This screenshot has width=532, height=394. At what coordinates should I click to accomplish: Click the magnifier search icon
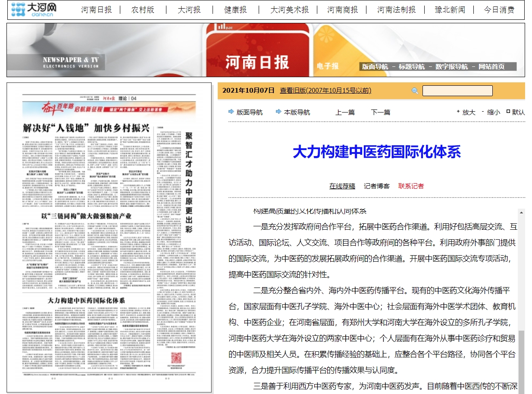point(415,91)
